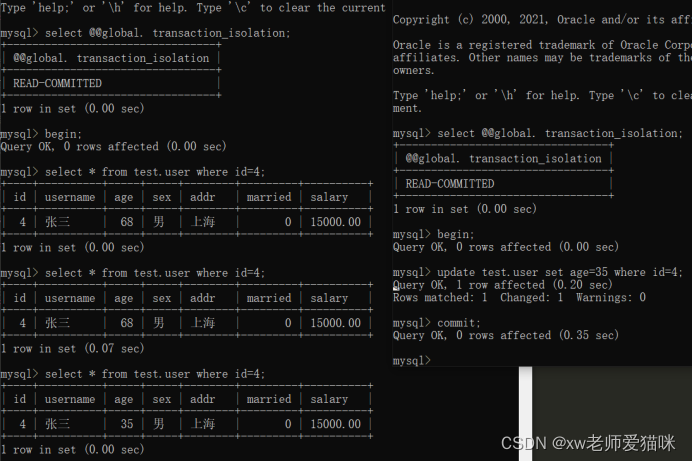Select READ-COMMITTED value in right terminal
This screenshot has width=692, height=462.
coord(450,184)
